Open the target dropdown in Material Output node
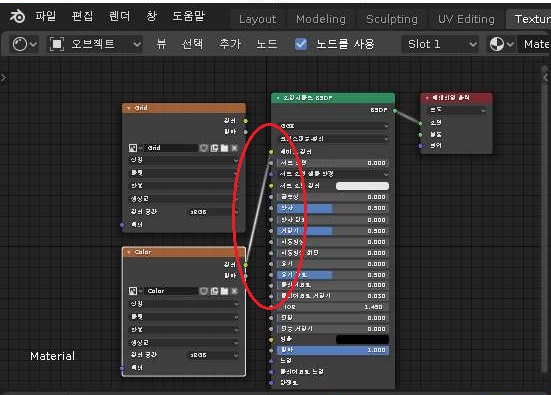The height and width of the screenshot is (395, 551). tap(457, 110)
